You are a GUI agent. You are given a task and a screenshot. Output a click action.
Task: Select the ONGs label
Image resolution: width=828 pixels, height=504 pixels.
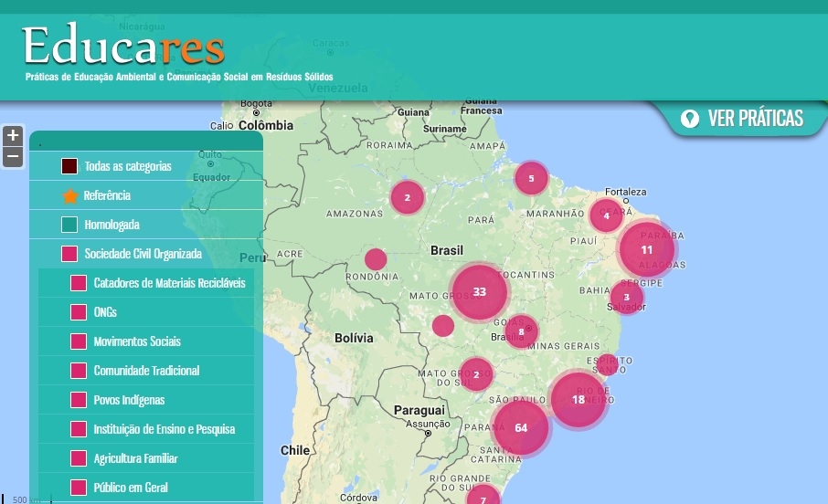pos(105,312)
